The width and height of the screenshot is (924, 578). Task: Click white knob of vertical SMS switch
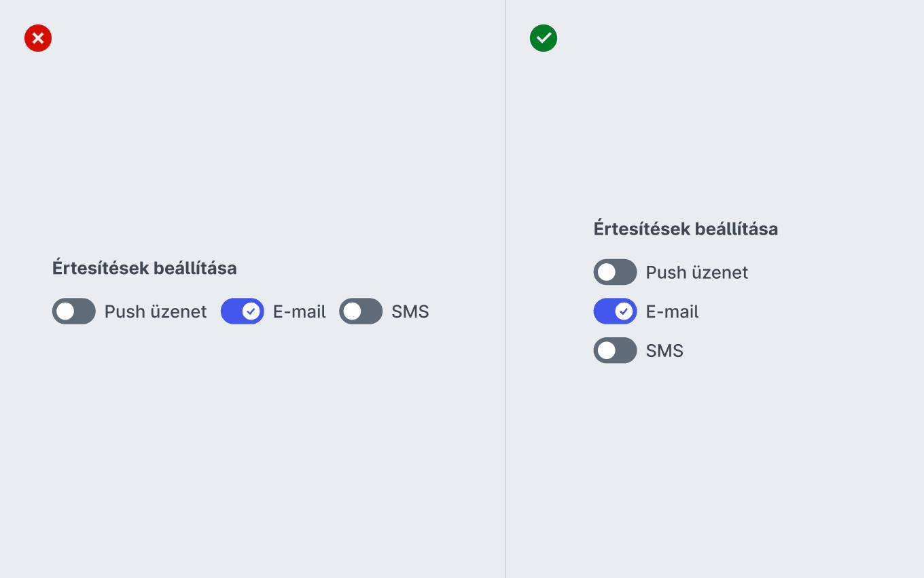607,351
